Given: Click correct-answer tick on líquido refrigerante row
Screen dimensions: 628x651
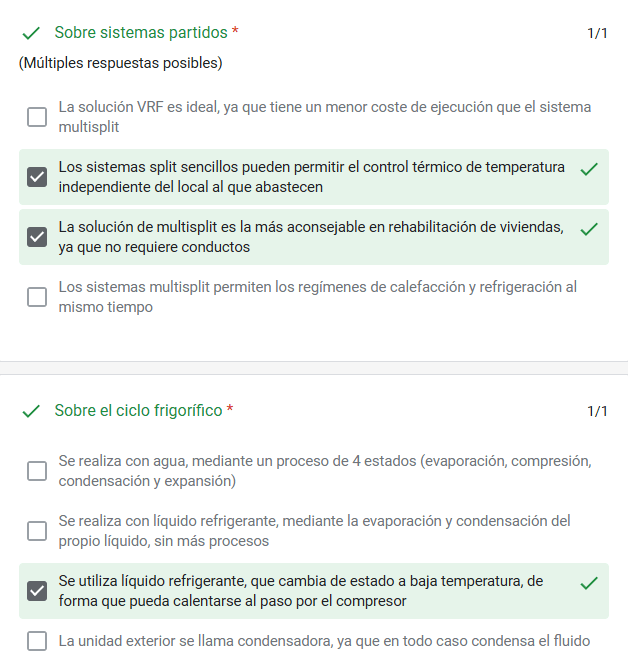Looking at the screenshot, I should (x=589, y=583).
